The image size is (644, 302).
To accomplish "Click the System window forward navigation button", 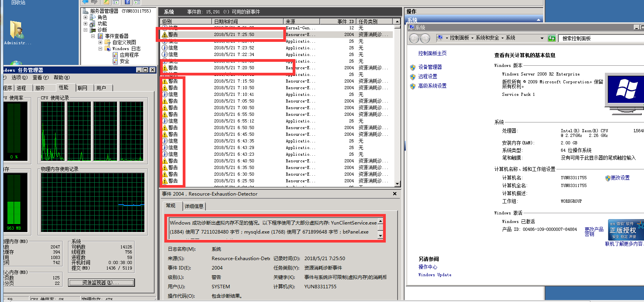I will pyautogui.click(x=425, y=38).
